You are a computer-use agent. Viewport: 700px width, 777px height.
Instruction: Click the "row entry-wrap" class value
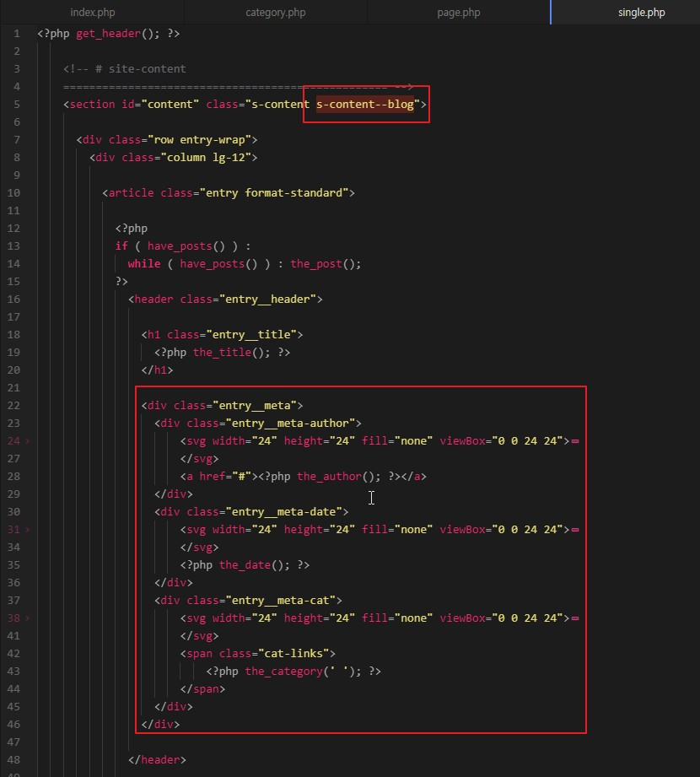coord(202,140)
